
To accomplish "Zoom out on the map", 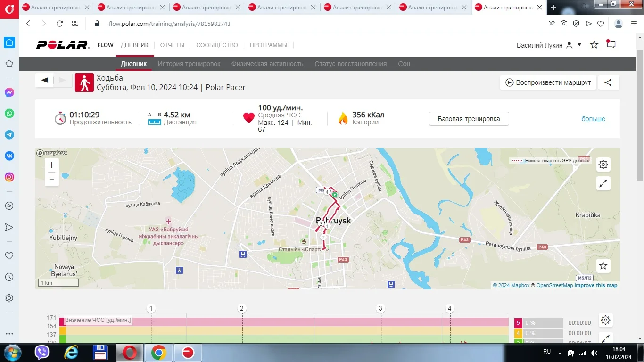I will (52, 179).
